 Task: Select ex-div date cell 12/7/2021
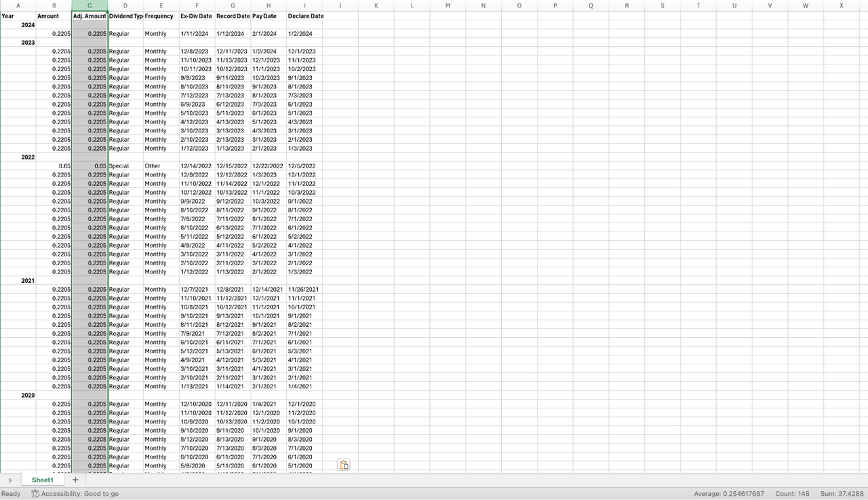tap(197, 290)
